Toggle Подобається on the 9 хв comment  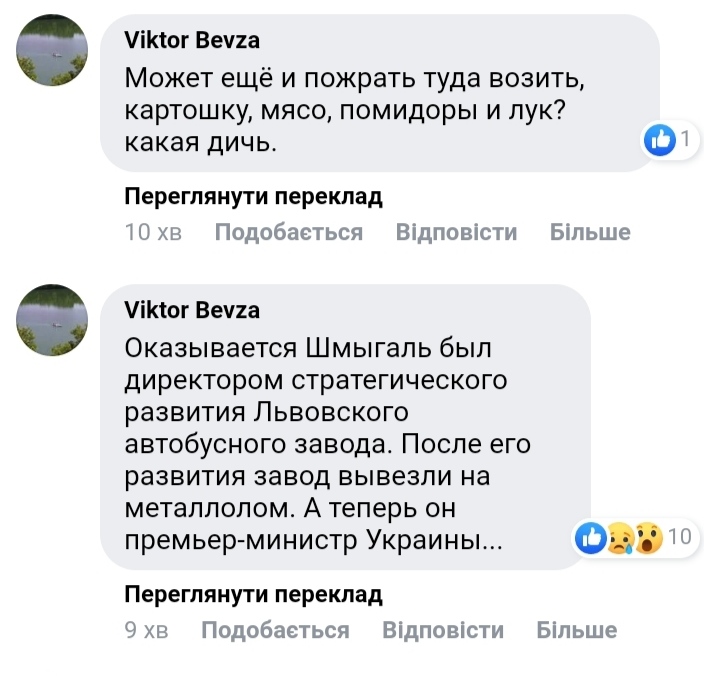click(x=275, y=630)
